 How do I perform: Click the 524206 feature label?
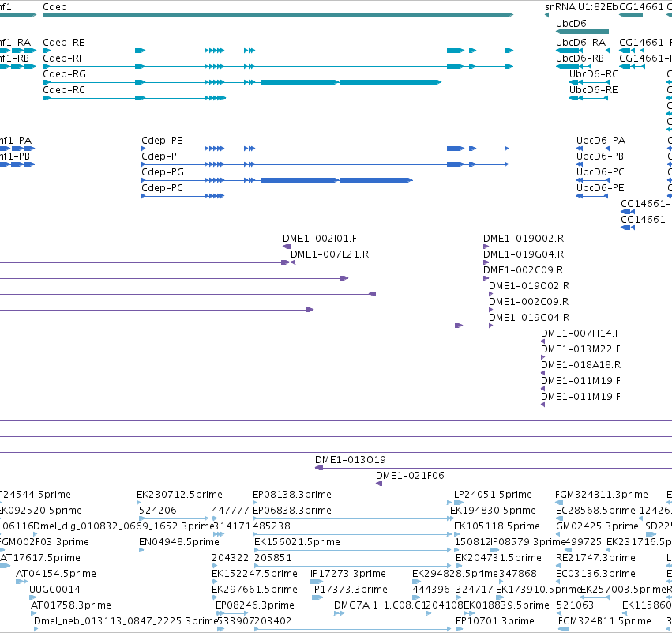[x=157, y=511]
